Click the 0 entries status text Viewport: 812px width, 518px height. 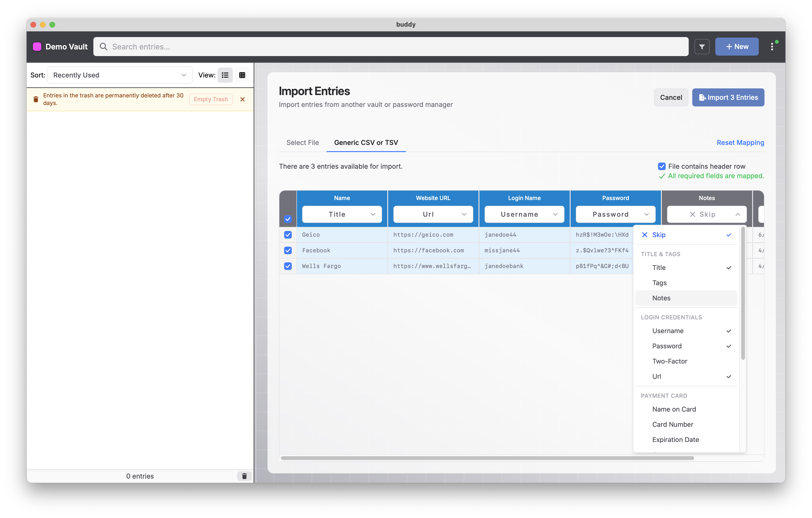pyautogui.click(x=140, y=476)
